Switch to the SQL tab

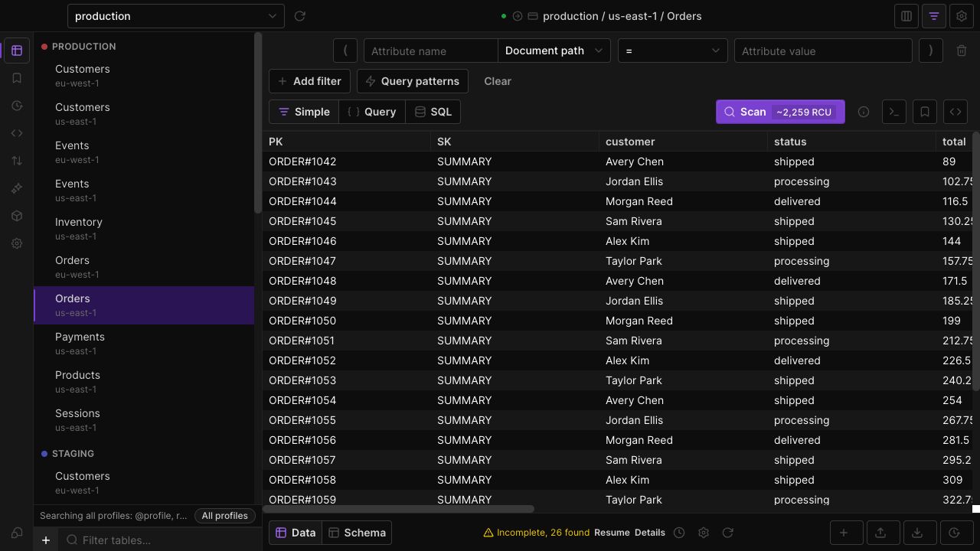(433, 112)
